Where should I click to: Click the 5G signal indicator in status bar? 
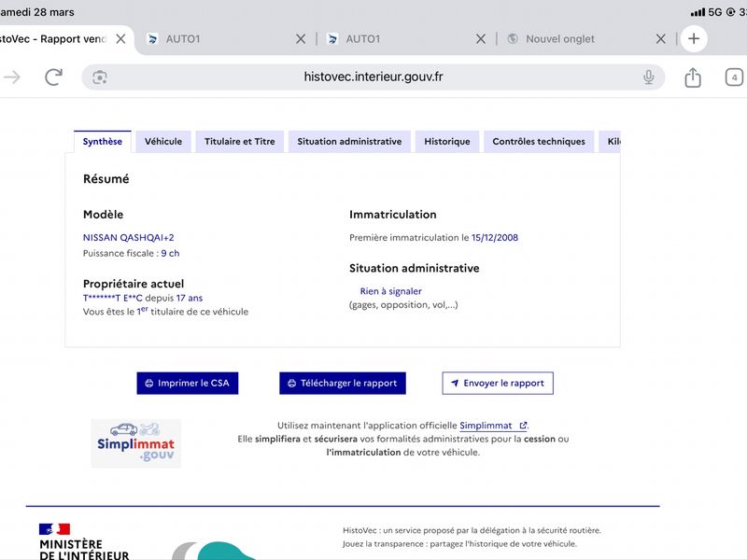coord(715,12)
